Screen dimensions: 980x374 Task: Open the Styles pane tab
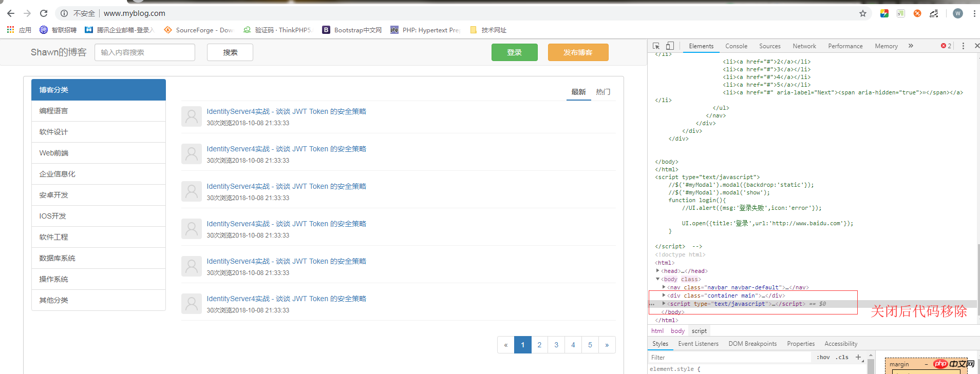pyautogui.click(x=660, y=344)
